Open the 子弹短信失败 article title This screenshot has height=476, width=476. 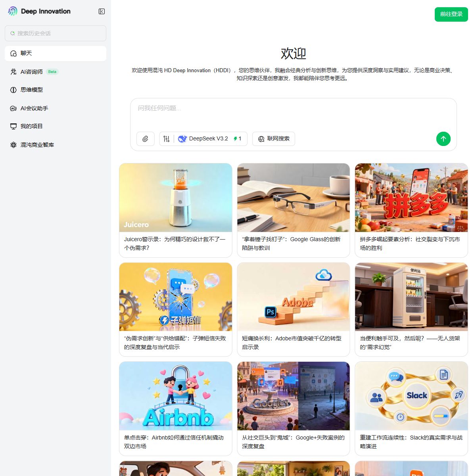tap(175, 343)
